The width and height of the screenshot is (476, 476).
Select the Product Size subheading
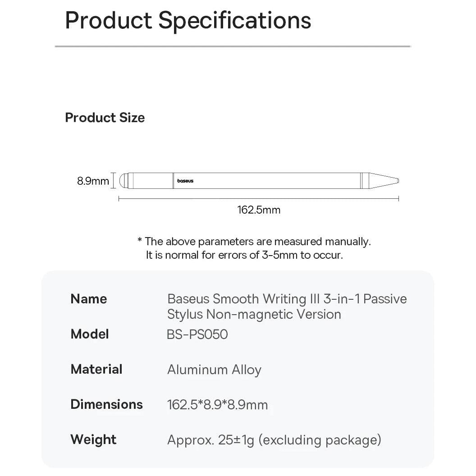pos(105,118)
